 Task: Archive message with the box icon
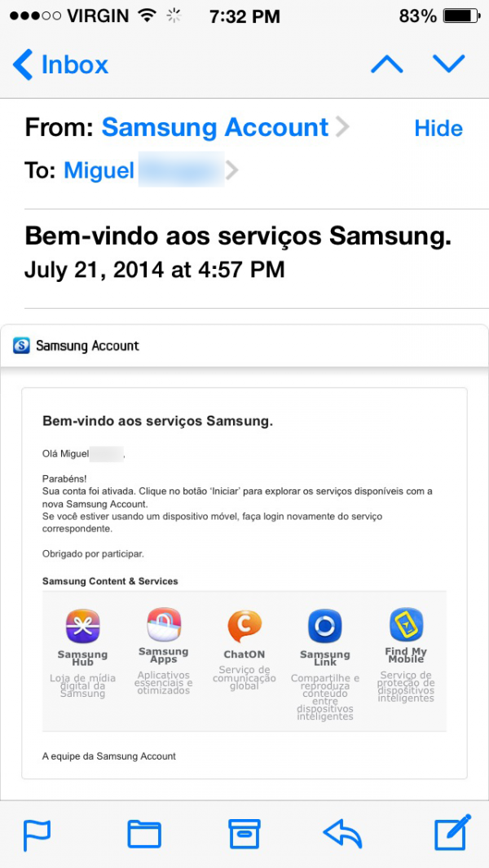tap(244, 834)
